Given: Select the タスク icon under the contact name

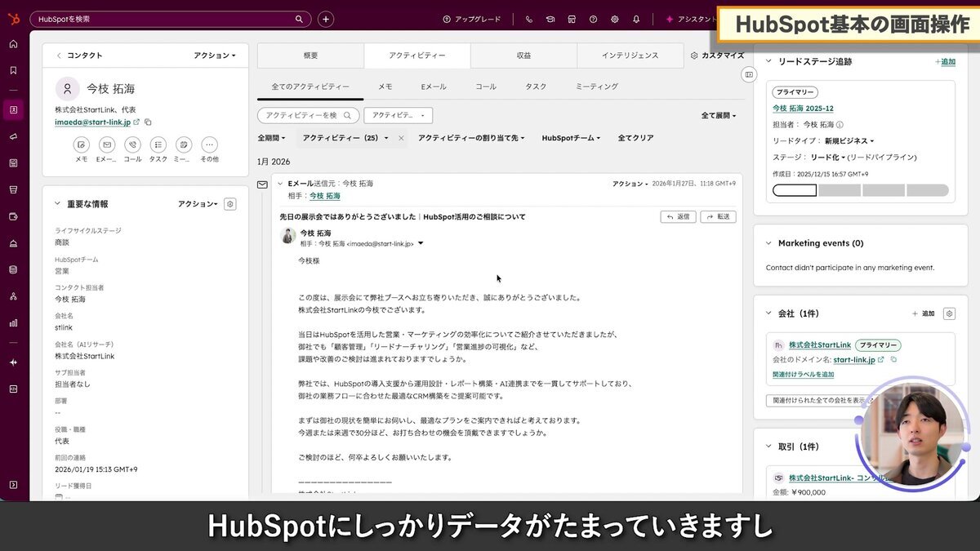Looking at the screenshot, I should point(158,144).
